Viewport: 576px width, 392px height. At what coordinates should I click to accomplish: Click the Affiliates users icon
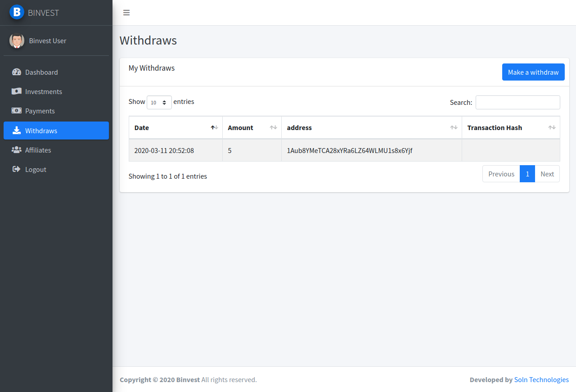click(x=17, y=150)
